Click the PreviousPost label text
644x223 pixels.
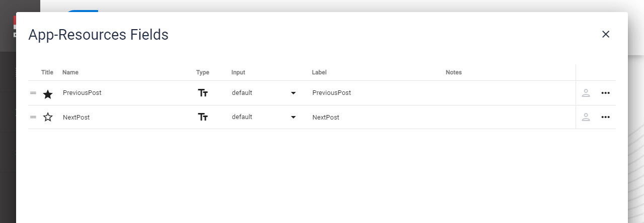(332, 93)
